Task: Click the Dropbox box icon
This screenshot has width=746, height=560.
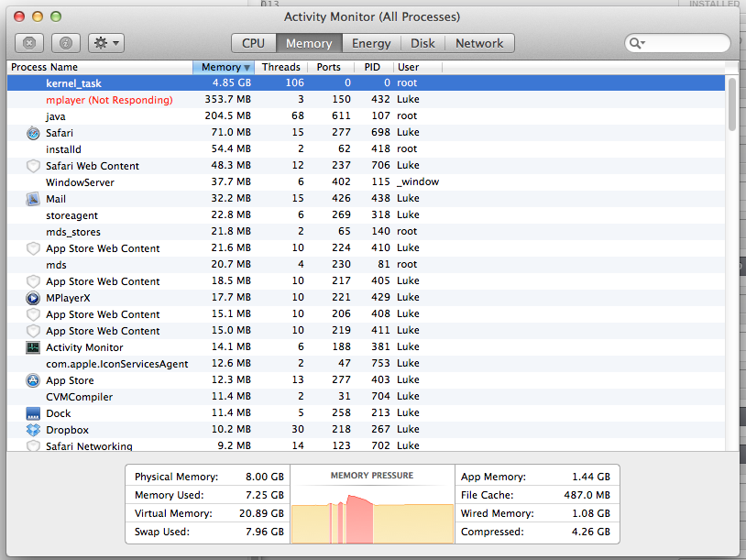Action: (33, 430)
